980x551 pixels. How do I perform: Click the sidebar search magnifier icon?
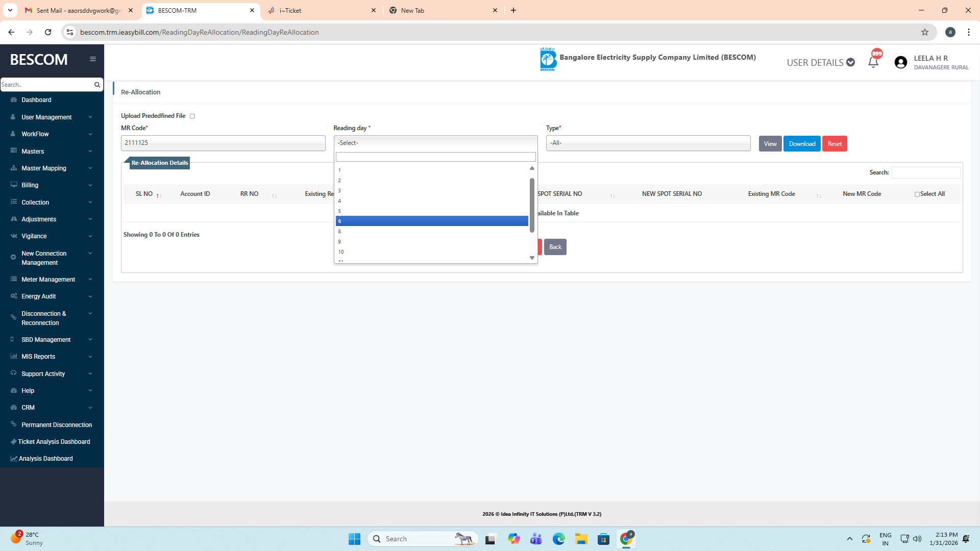[x=97, y=85]
